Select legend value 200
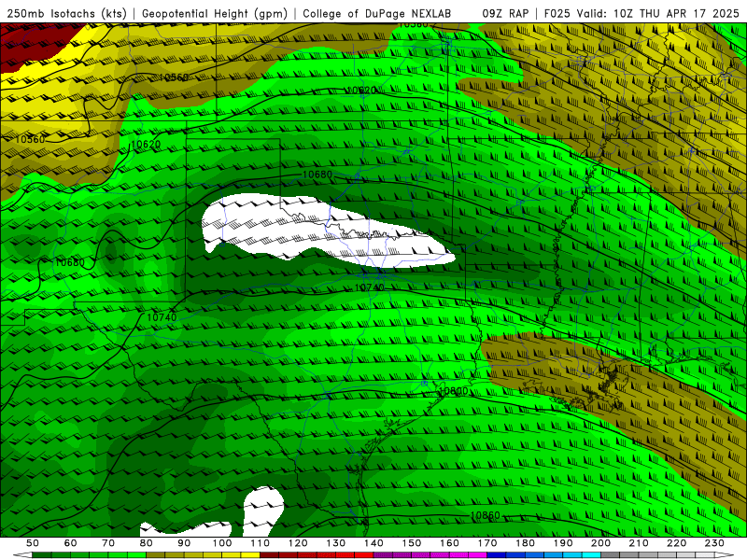This screenshot has width=747, height=560. [x=601, y=543]
